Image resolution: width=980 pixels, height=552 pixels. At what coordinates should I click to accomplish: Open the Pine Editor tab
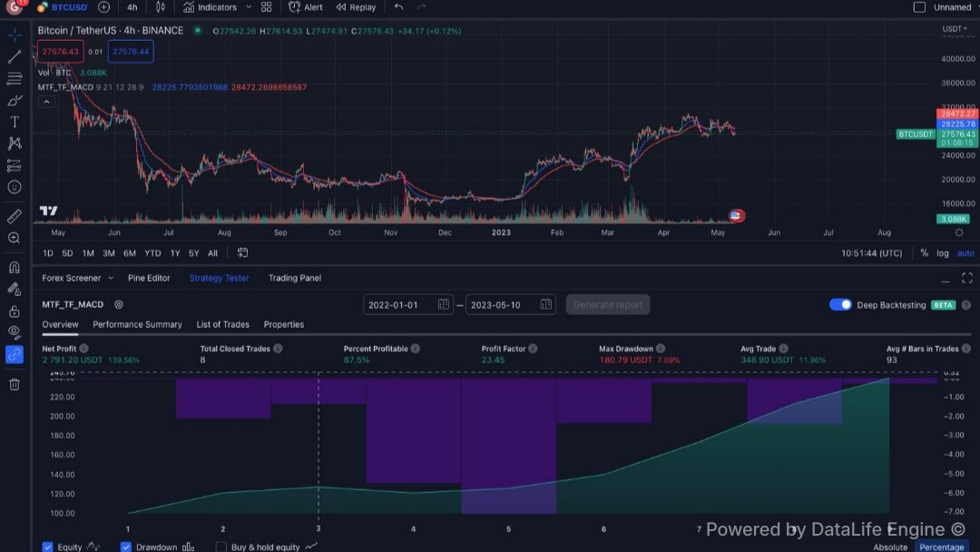(x=149, y=278)
